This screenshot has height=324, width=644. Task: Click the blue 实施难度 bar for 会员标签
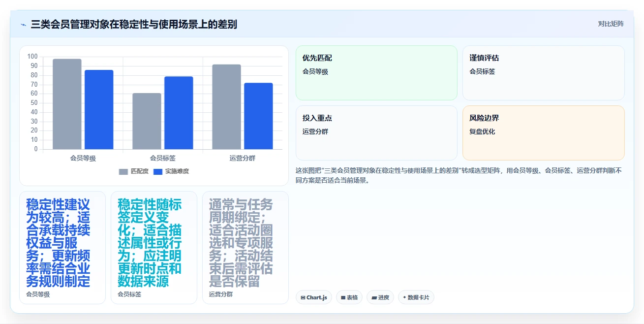point(179,113)
